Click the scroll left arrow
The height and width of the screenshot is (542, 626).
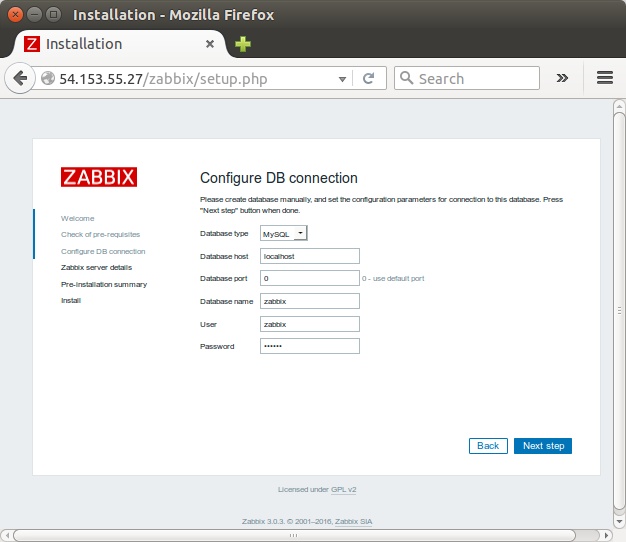tap(7, 535)
